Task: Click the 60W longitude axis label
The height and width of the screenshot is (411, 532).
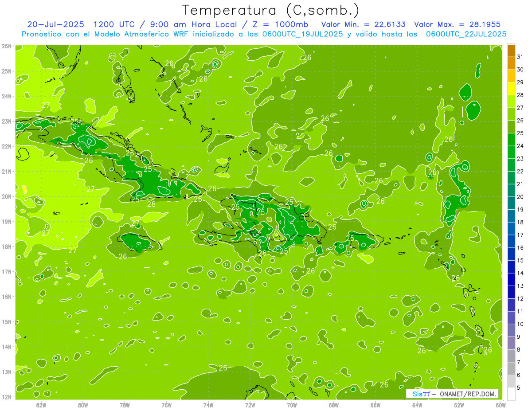Action: pos(501,405)
